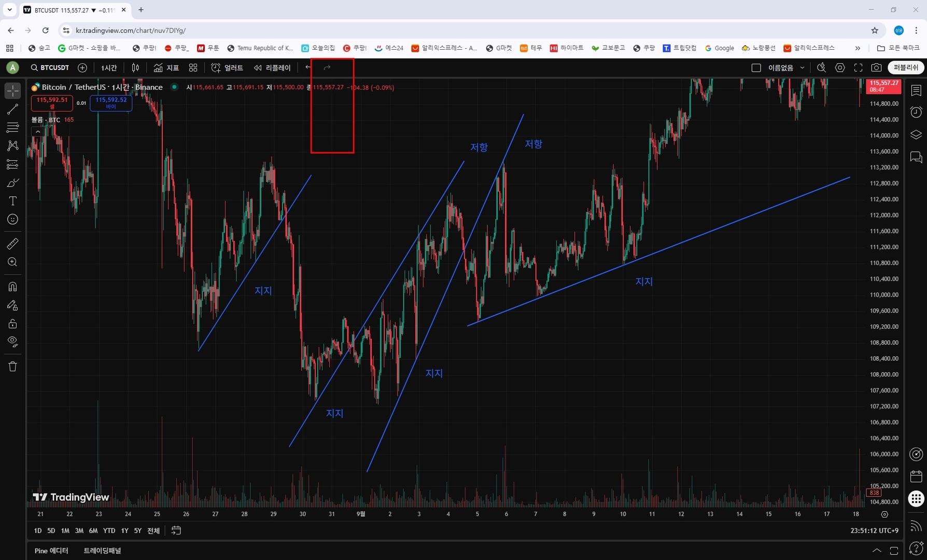Show more bookmarks with chevron

pyautogui.click(x=858, y=48)
